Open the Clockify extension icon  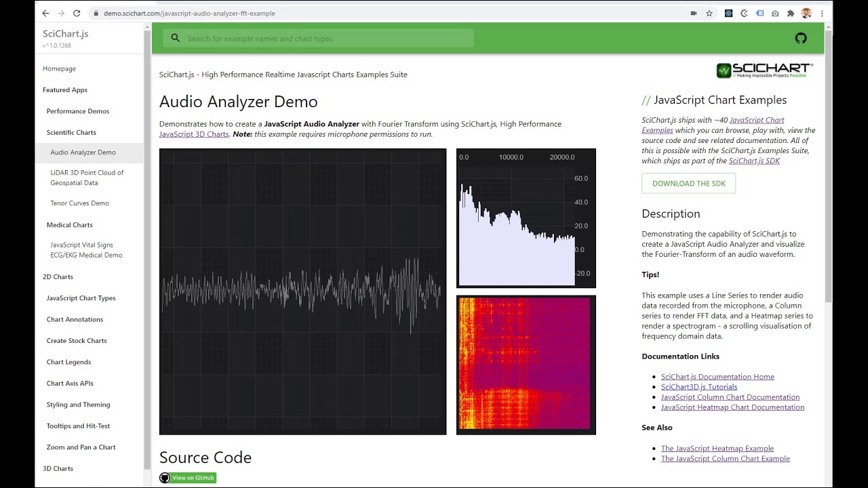tap(744, 13)
